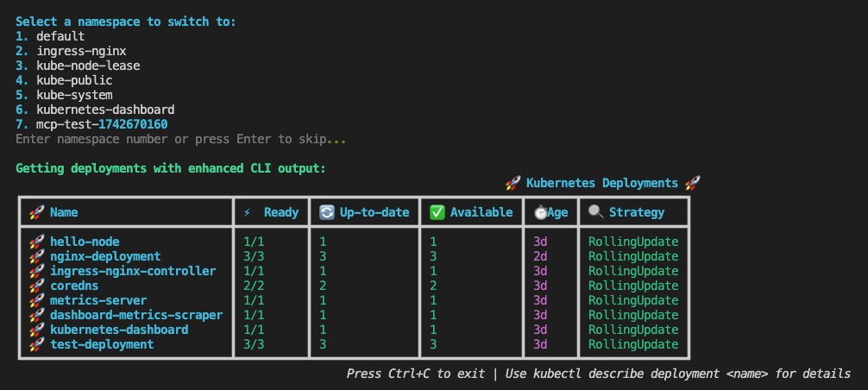
Task: Click the test-deployment name
Action: pos(102,344)
